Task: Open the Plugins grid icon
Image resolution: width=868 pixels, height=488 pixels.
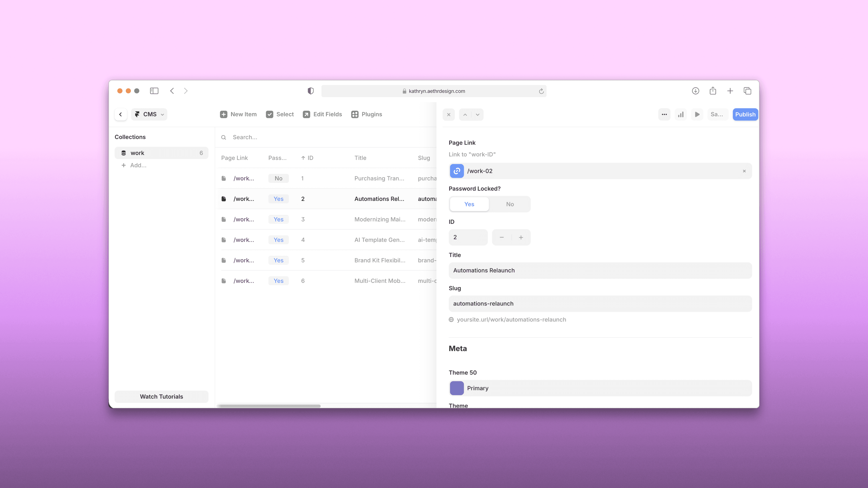Action: [354, 115]
